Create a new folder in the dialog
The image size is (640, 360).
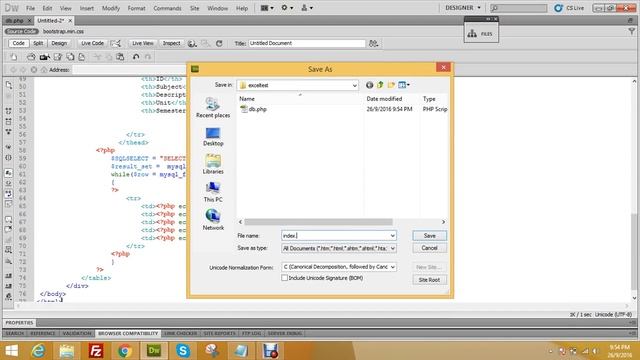(x=391, y=85)
